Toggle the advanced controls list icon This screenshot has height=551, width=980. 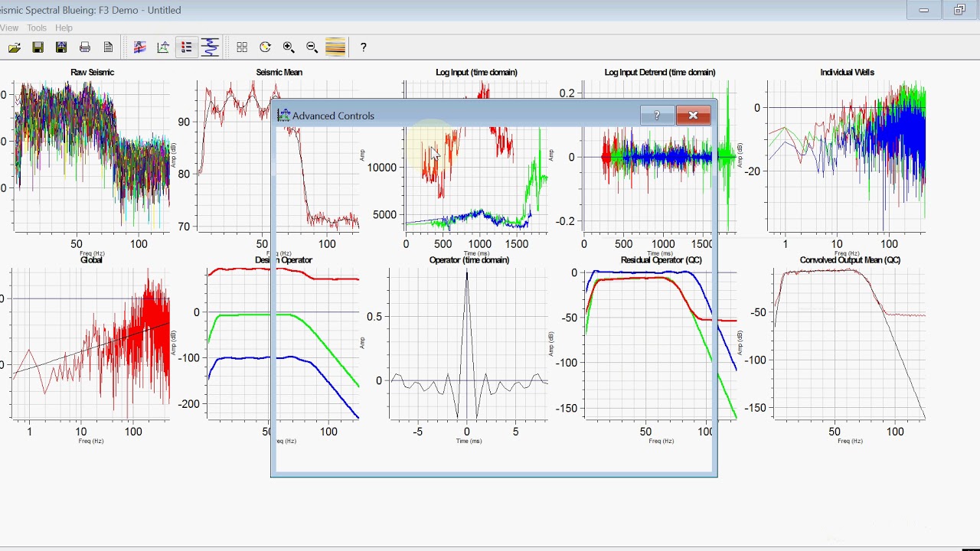pyautogui.click(x=186, y=47)
